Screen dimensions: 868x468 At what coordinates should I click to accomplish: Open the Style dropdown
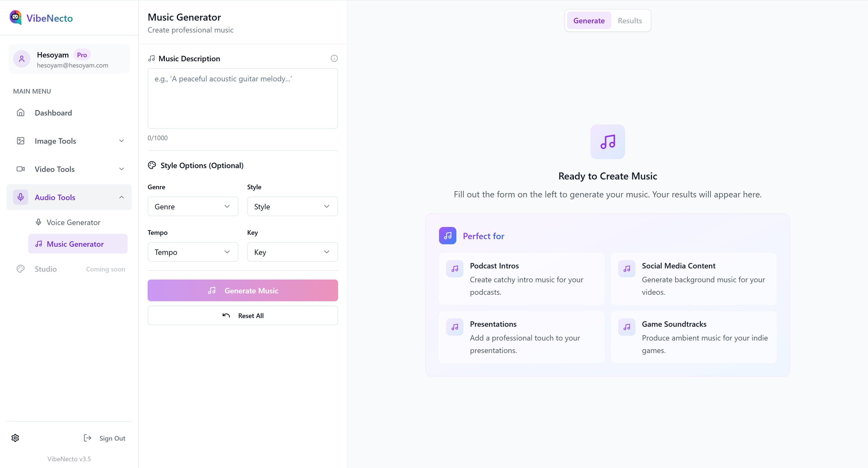coord(292,206)
